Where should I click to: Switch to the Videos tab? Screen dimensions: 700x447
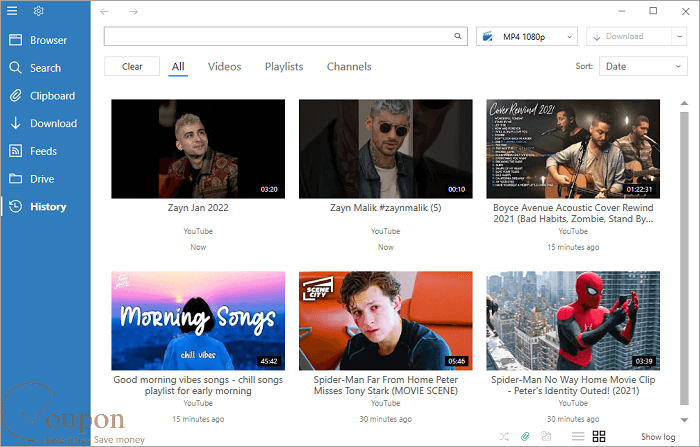(x=225, y=67)
